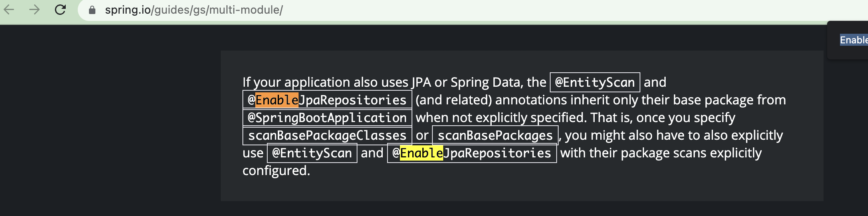Click the scanBasePackageClasses code term
This screenshot has height=216, width=868.
click(x=327, y=135)
